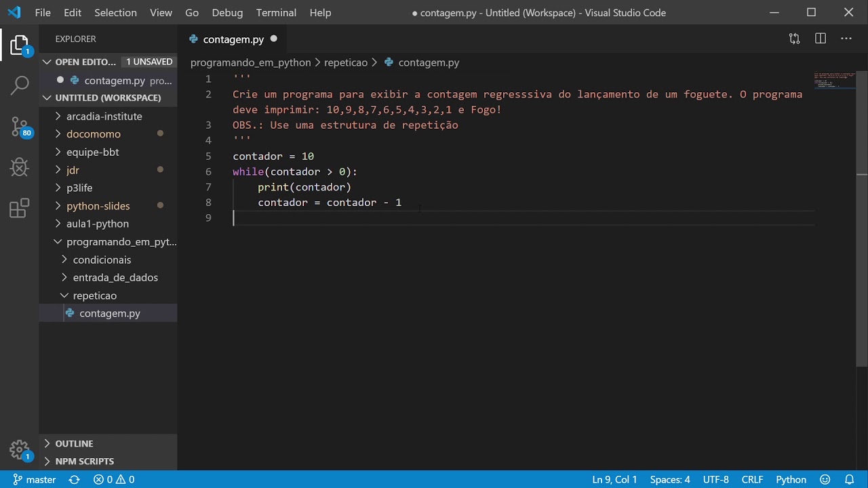Click the master branch indicator
Screen dimensions: 868x488
35,479
